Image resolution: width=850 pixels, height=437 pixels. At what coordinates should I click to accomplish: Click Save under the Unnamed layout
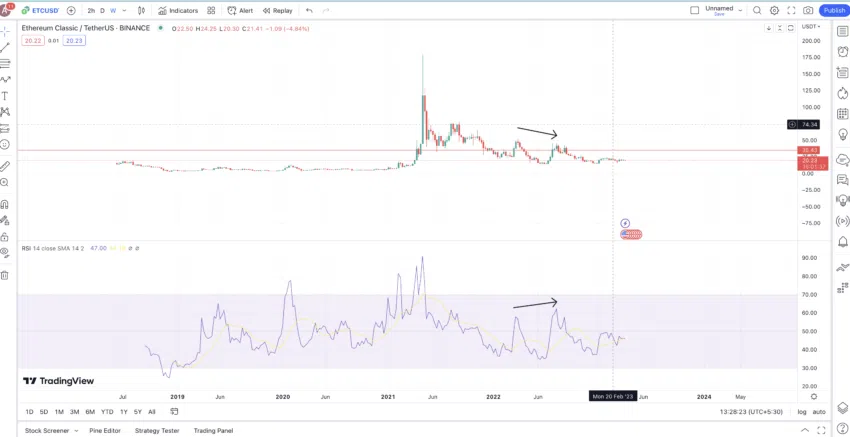[x=719, y=14]
